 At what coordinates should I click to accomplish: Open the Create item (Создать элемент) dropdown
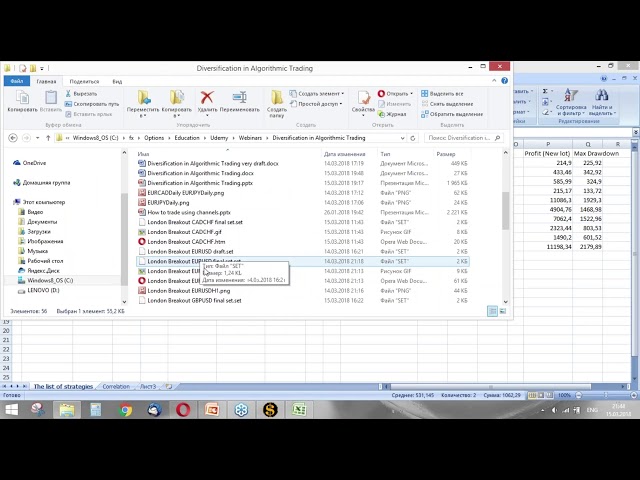(318, 93)
